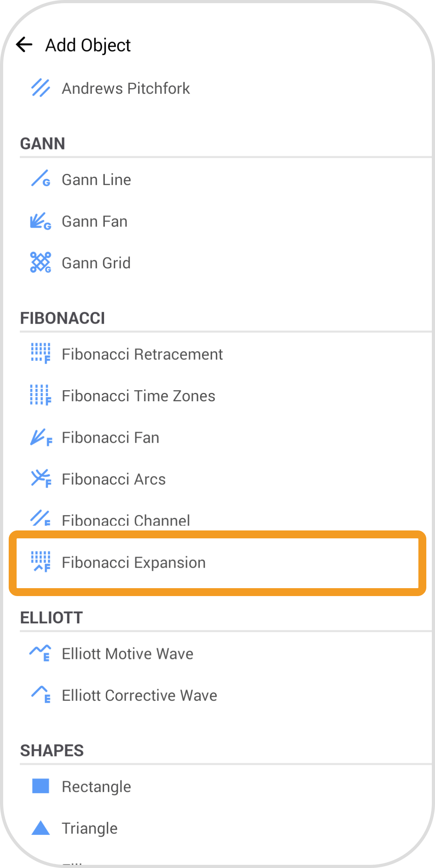Tap the Add Object title

click(88, 45)
